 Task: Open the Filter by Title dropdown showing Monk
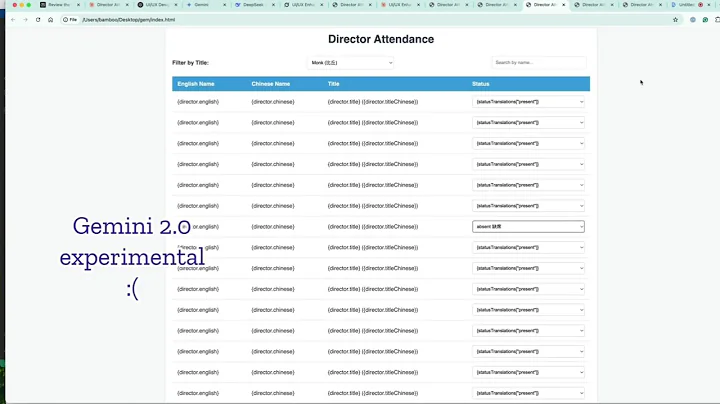pyautogui.click(x=351, y=62)
